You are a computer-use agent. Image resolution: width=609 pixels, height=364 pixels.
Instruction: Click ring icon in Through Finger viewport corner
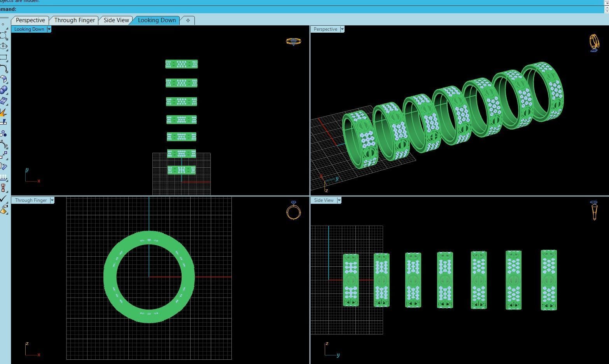tap(294, 210)
